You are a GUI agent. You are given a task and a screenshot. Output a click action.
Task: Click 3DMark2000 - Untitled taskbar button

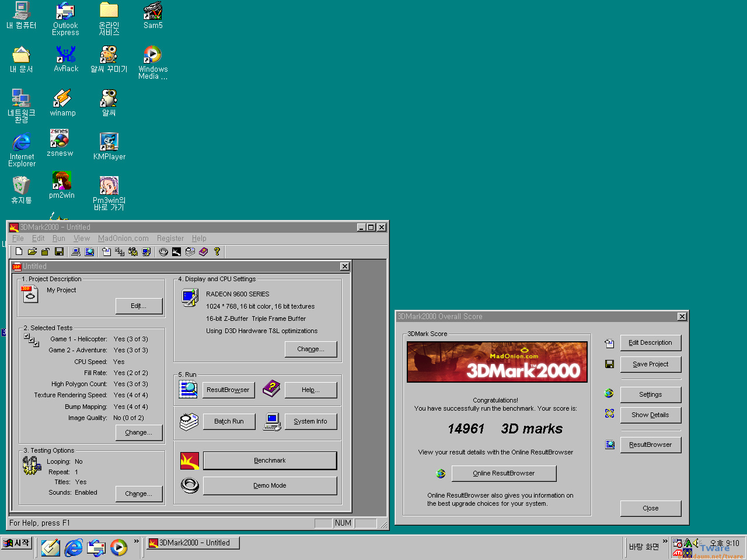click(193, 543)
